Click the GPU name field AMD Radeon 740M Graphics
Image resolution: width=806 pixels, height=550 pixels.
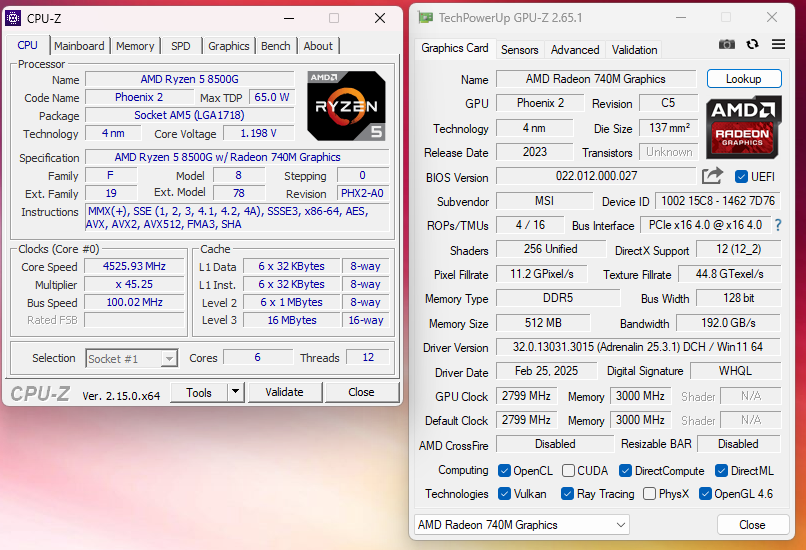(x=596, y=79)
